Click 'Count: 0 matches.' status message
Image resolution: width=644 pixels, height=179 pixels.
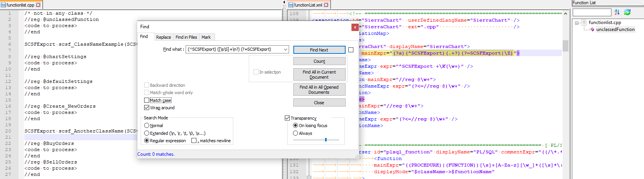click(156, 154)
